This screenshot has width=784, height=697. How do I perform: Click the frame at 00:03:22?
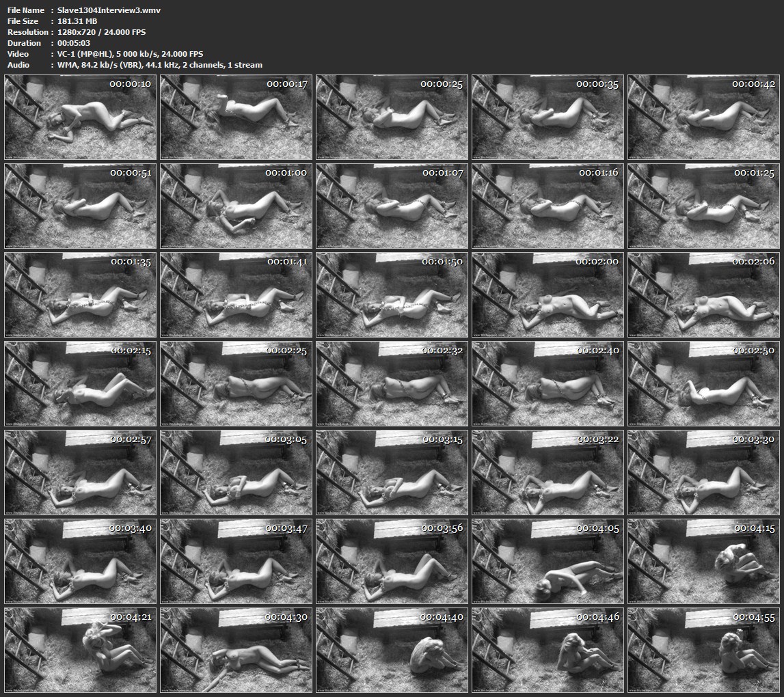click(x=548, y=472)
